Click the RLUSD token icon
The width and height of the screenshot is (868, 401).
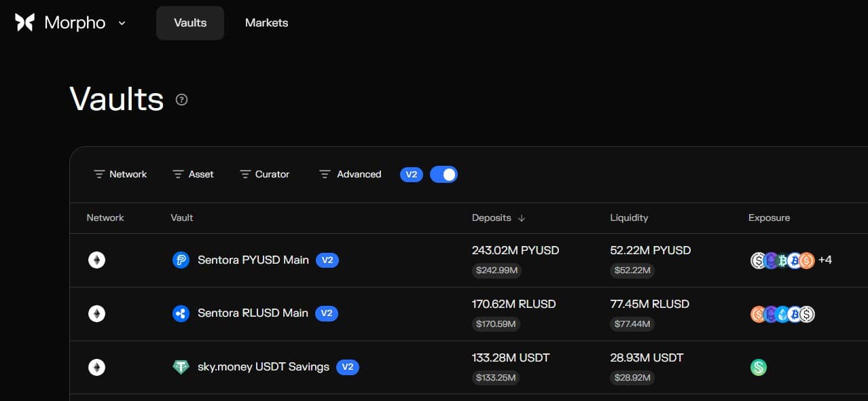[x=181, y=313]
